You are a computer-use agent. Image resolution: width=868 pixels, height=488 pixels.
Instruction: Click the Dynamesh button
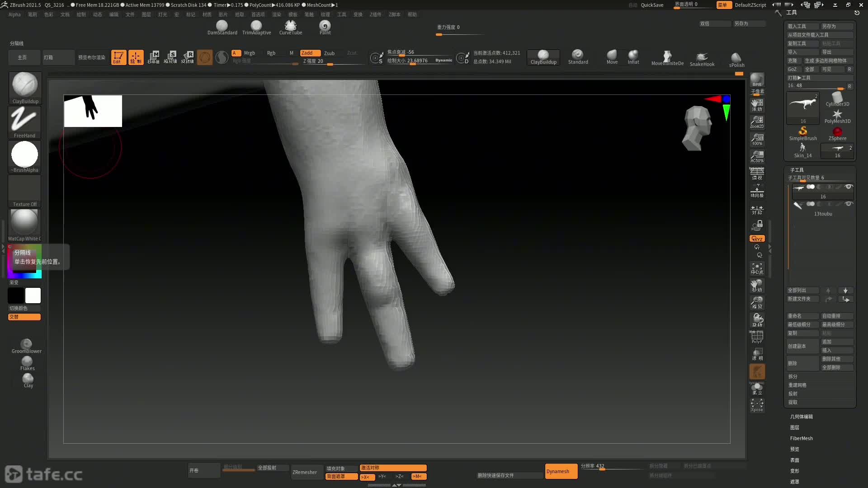[561, 471]
